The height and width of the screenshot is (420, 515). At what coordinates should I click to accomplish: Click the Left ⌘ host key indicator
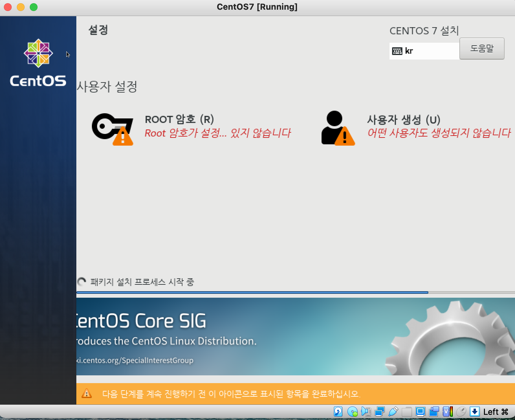[x=496, y=412]
